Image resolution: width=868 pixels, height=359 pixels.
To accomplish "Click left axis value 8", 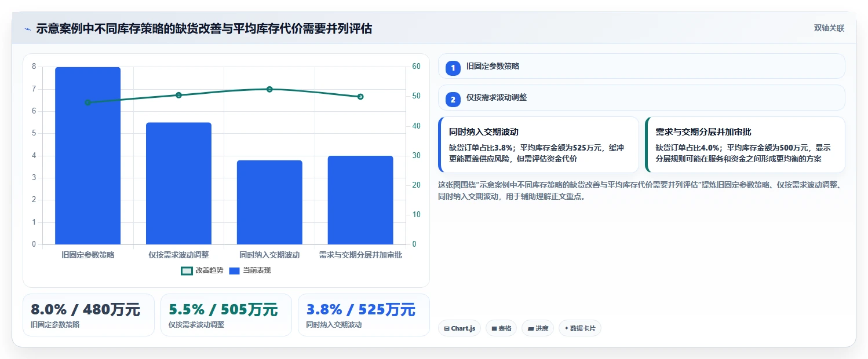I will click(x=34, y=67).
